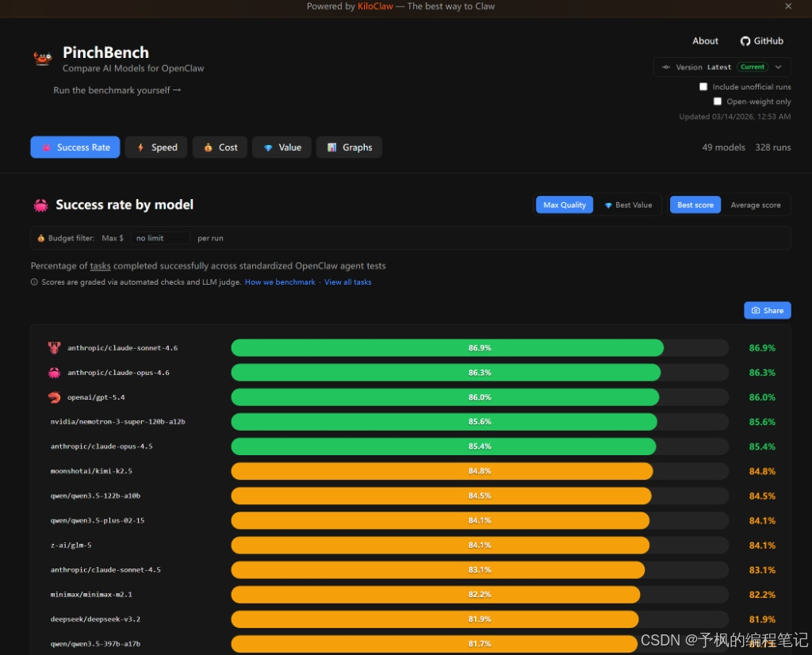Click the kimi-k2.5 84.8% orange bar
Image resolution: width=812 pixels, height=655 pixels.
[x=442, y=471]
